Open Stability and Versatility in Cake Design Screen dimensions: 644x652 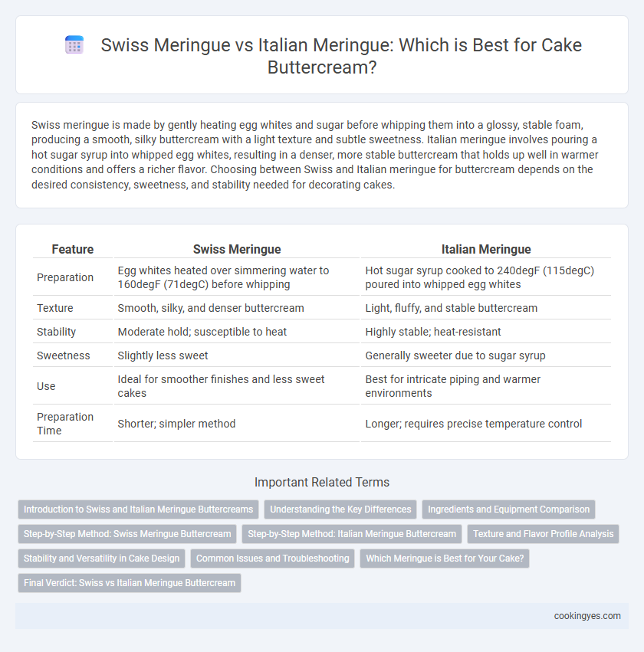101,559
